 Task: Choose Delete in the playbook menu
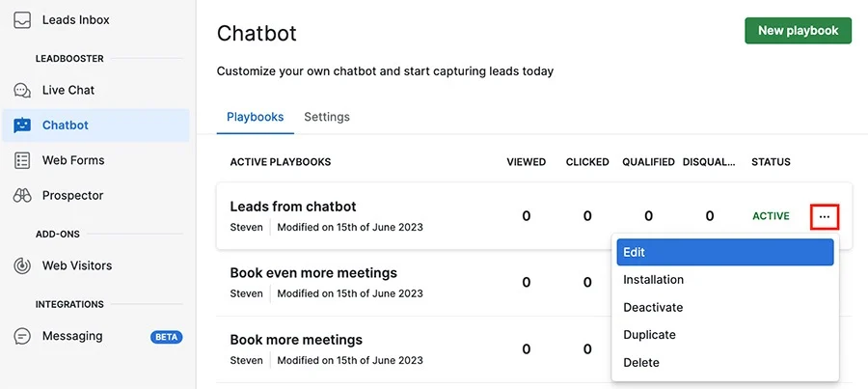click(641, 363)
